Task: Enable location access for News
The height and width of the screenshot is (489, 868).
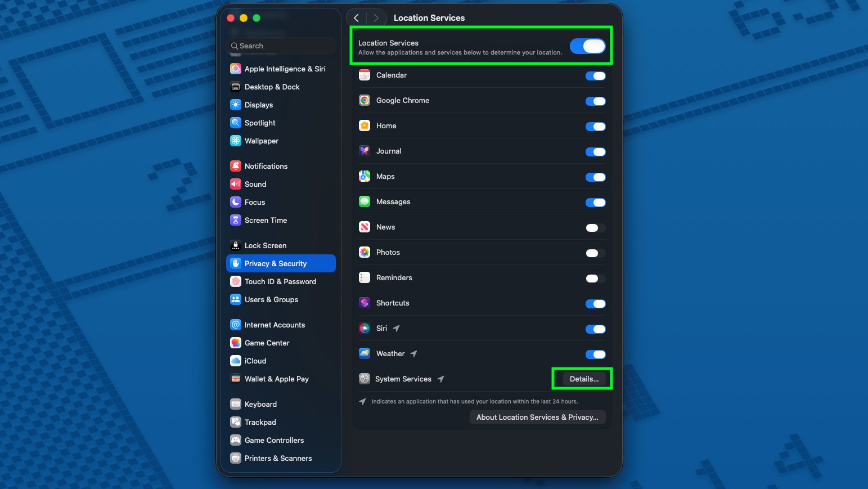Action: pos(595,228)
